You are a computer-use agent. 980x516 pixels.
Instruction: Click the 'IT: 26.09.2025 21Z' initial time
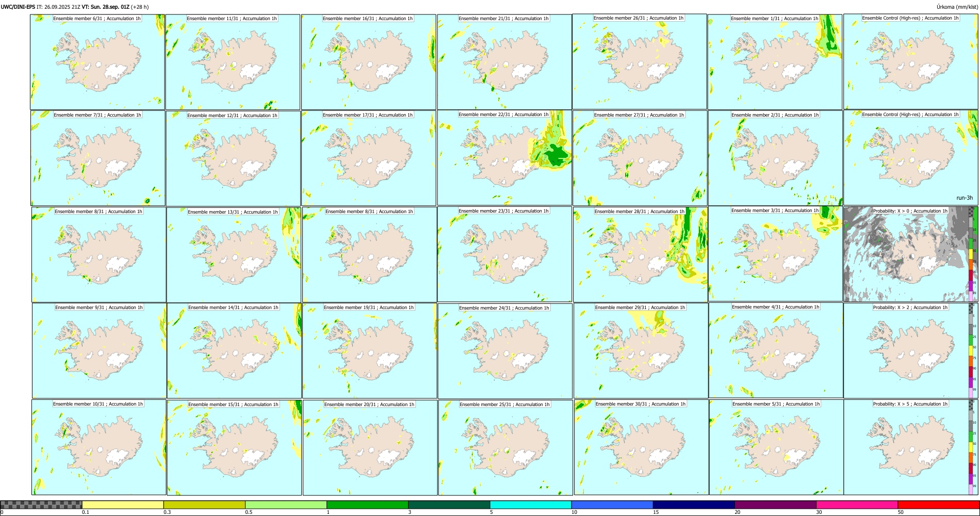[x=58, y=7]
